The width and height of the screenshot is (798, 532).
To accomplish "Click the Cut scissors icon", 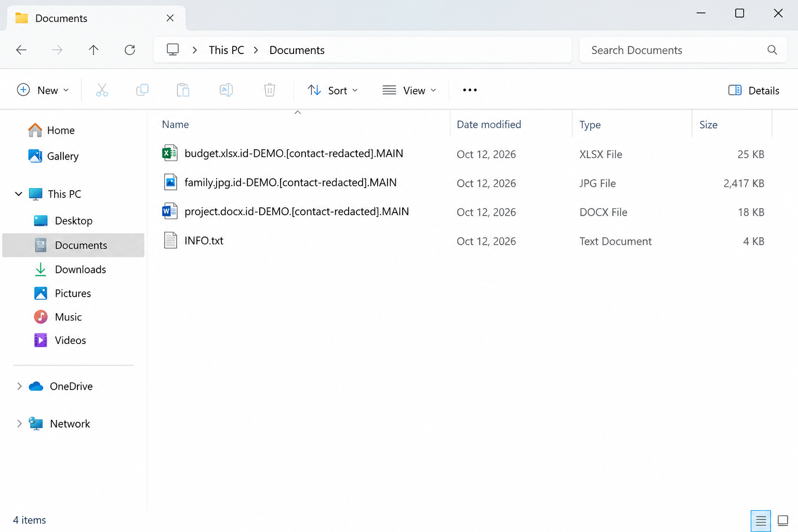I will coord(102,90).
